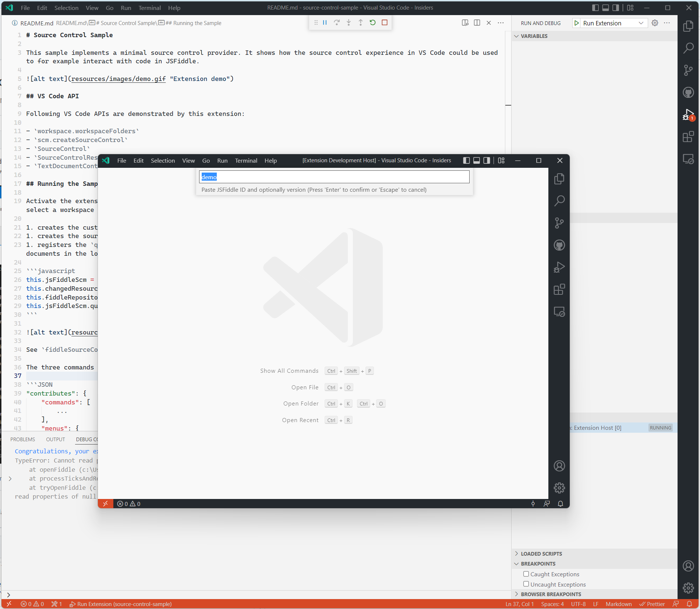Open the README preview to the side
The image size is (700, 609).
click(465, 23)
